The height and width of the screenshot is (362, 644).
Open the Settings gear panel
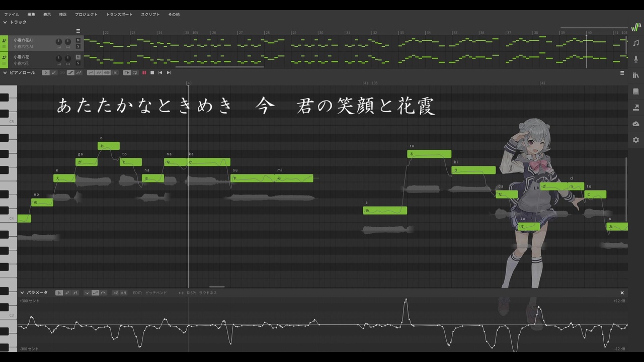[636, 140]
